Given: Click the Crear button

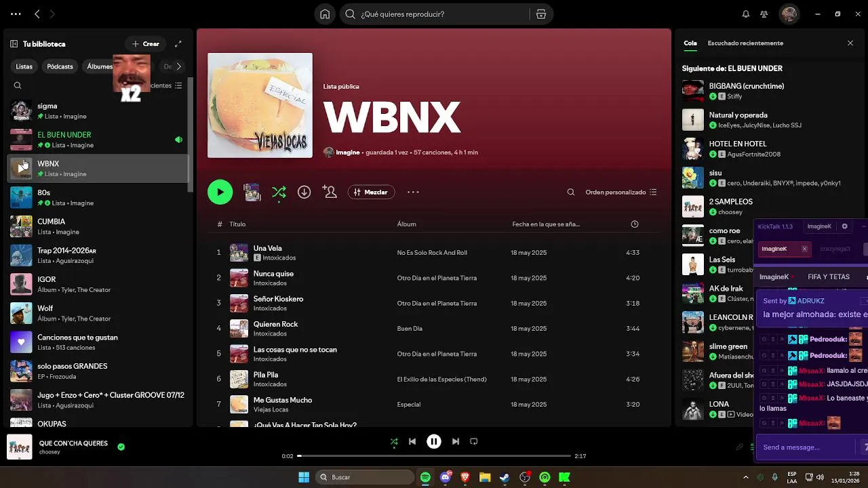Looking at the screenshot, I should click(x=146, y=44).
